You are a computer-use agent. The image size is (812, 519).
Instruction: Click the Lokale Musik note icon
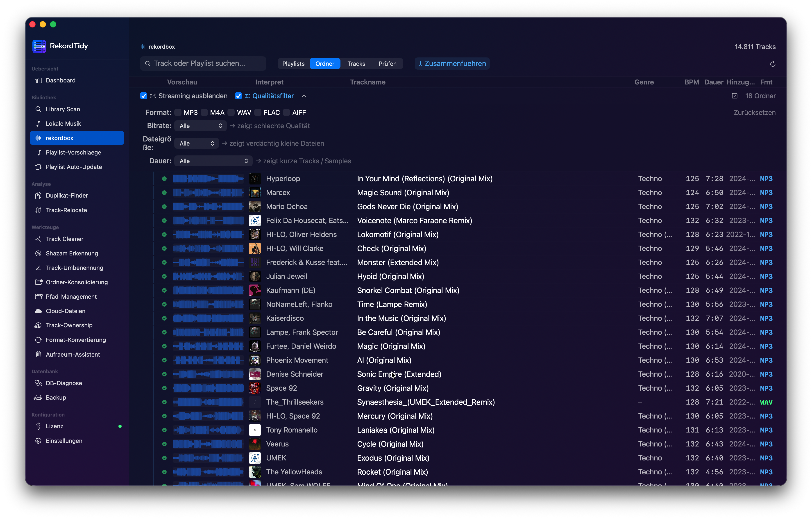tap(38, 124)
